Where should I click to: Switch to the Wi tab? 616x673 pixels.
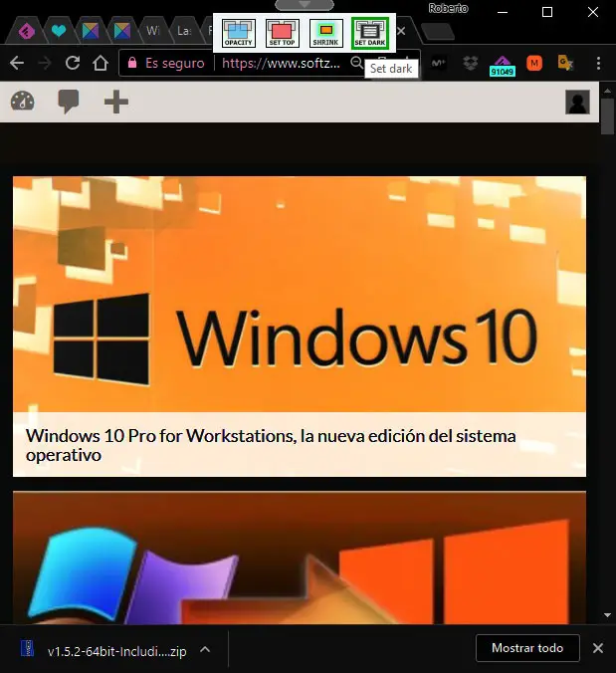pyautogui.click(x=153, y=31)
